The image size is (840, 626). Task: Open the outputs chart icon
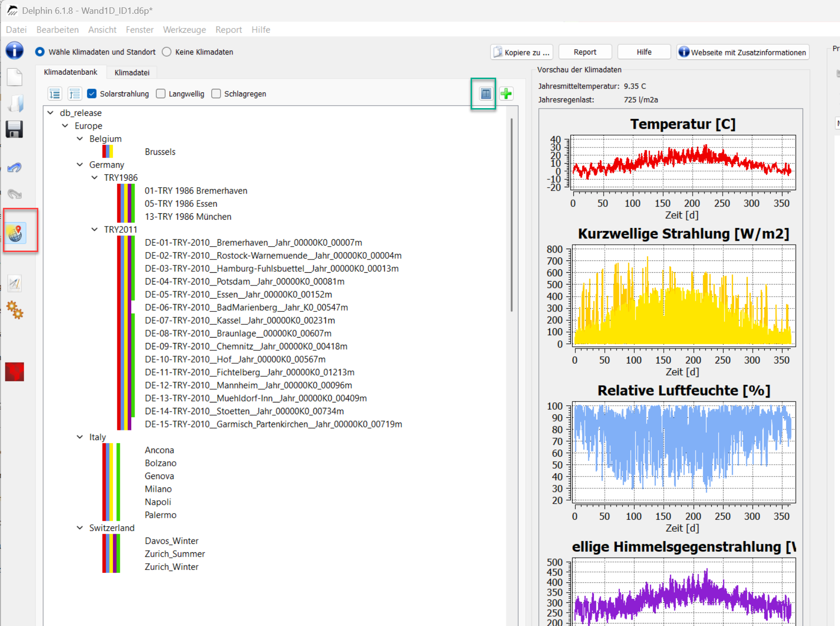(15, 284)
